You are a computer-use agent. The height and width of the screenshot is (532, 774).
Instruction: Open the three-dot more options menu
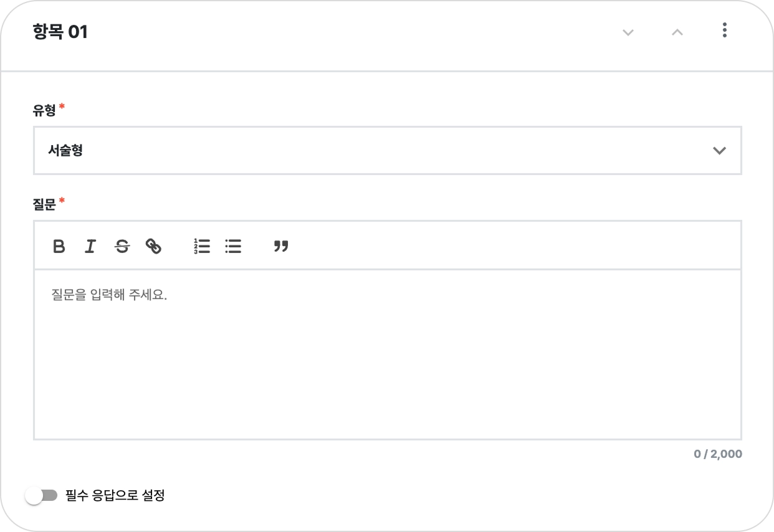coord(724,31)
